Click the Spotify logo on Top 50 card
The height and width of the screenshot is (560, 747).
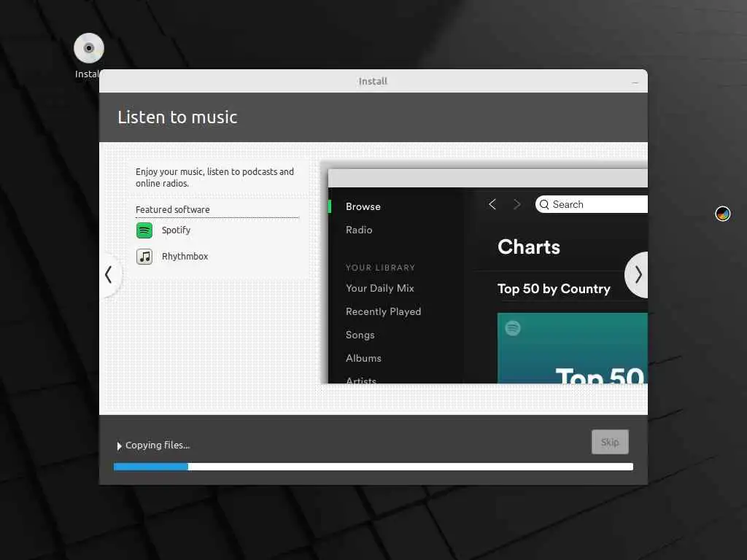point(513,328)
